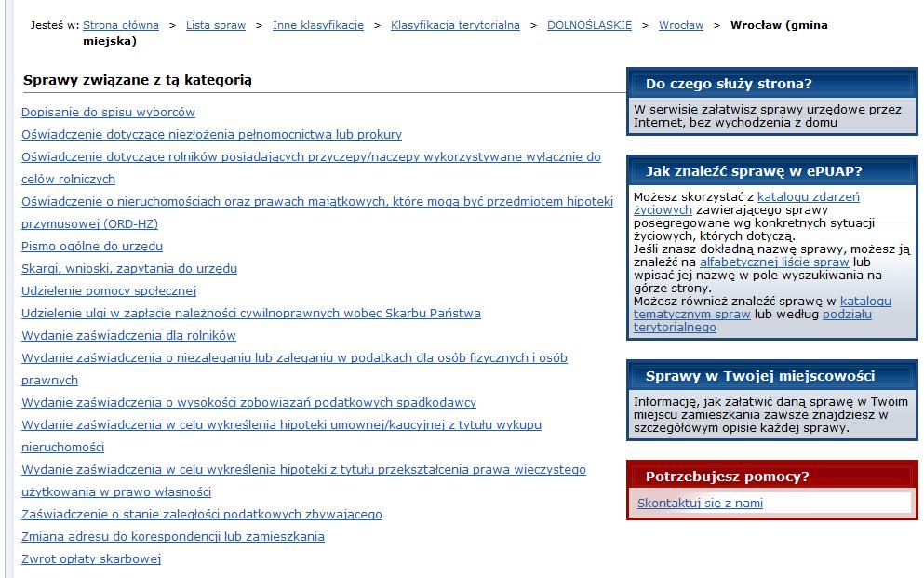Click Jak znaleźć sprawę w ePUAP? header
Screen dimensions: 924x578
tap(772, 171)
